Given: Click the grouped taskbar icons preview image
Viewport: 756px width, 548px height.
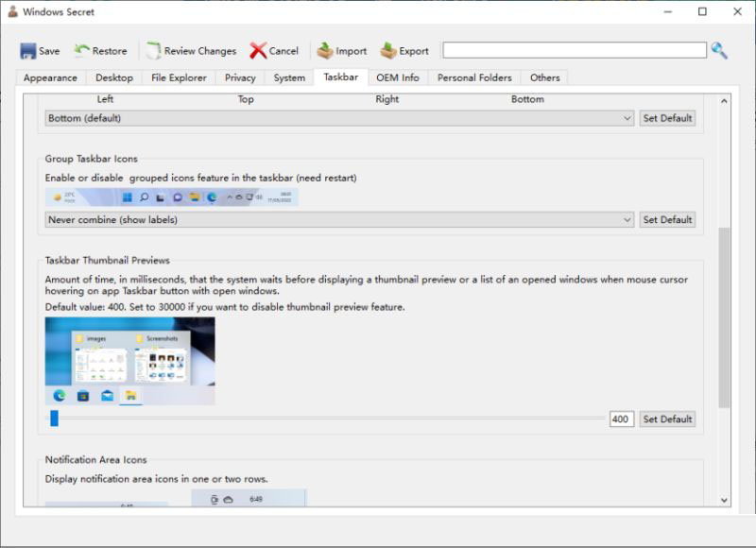Looking at the screenshot, I should (x=172, y=197).
